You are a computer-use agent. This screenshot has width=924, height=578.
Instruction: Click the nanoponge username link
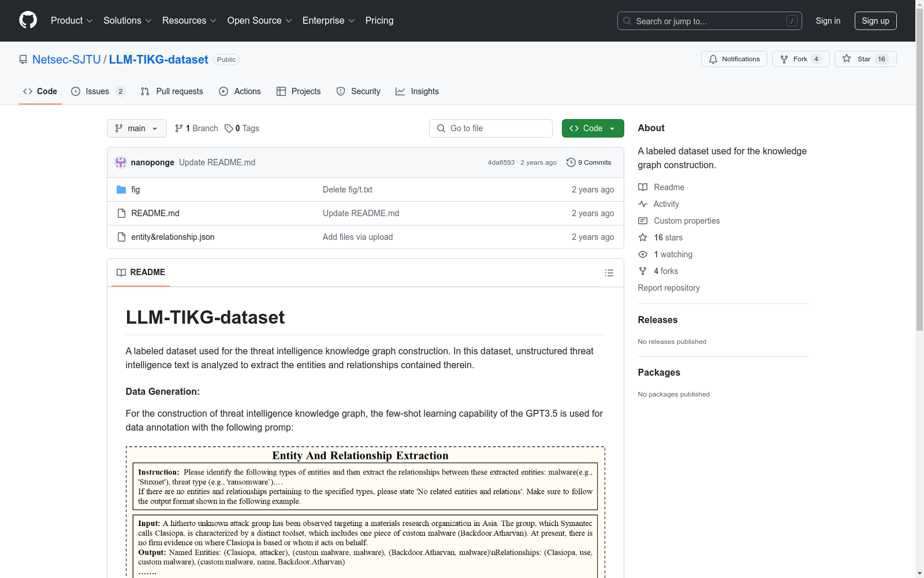(152, 162)
